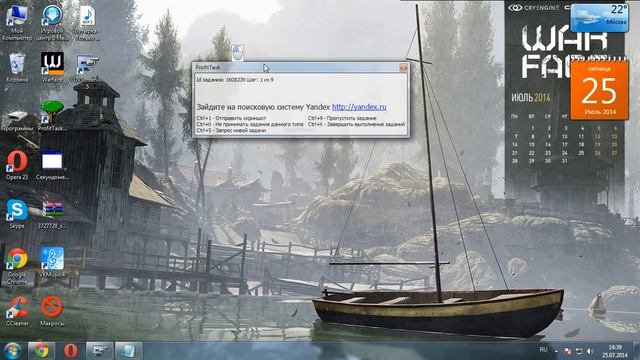Select the Opera 23 desktop shortcut

pyautogui.click(x=17, y=165)
